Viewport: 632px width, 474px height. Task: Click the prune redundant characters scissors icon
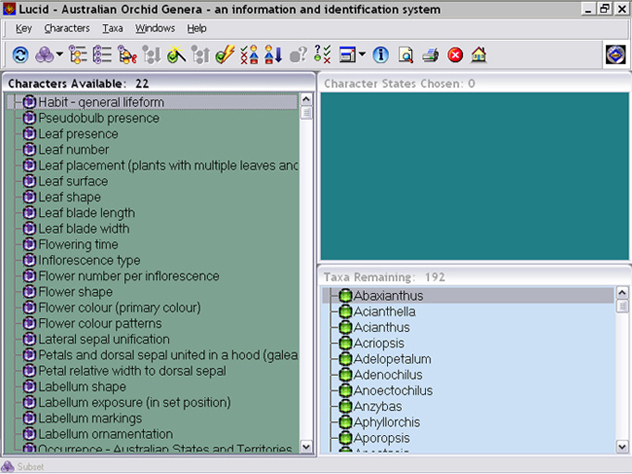pos(127,55)
